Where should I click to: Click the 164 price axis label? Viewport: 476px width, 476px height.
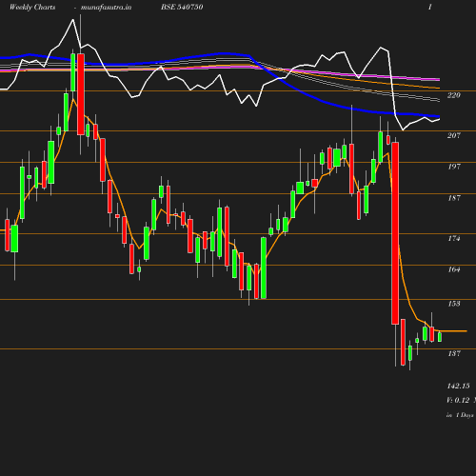454,269
